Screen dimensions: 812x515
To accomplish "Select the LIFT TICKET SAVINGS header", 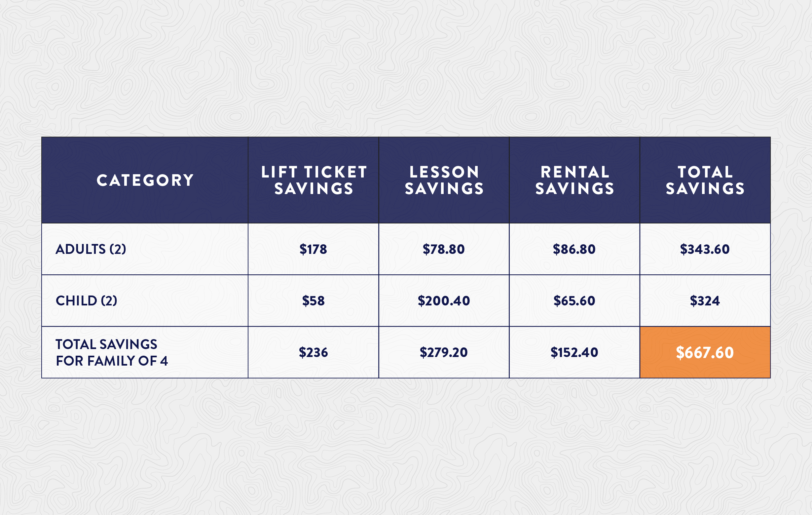I will pyautogui.click(x=313, y=180).
